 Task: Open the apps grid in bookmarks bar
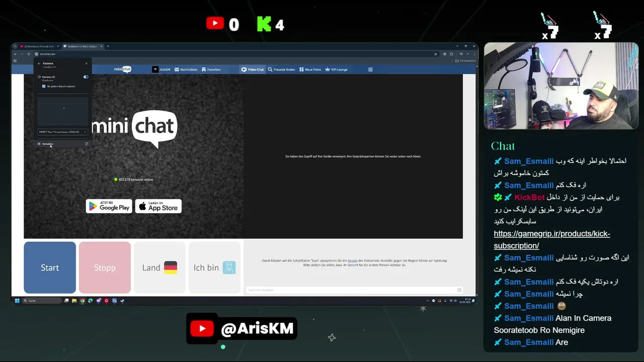click(15, 60)
